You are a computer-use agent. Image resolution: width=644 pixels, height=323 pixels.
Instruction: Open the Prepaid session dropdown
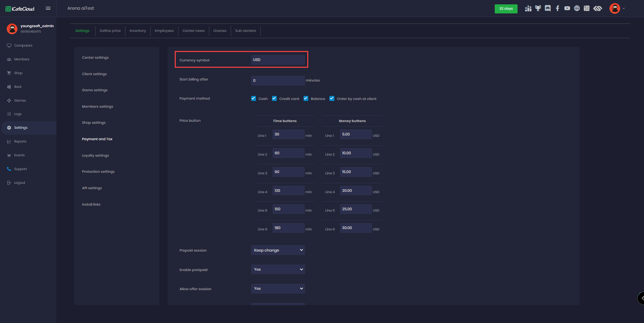(x=278, y=250)
